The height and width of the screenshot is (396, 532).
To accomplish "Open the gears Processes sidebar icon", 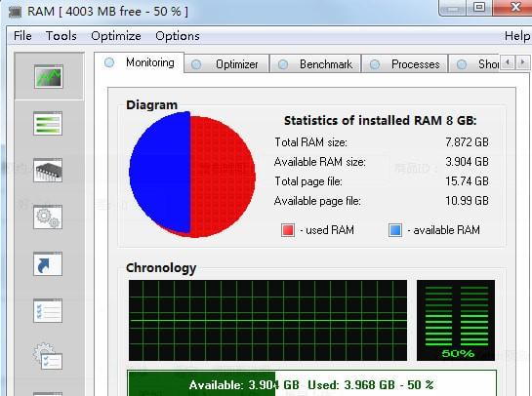I will tap(48, 217).
